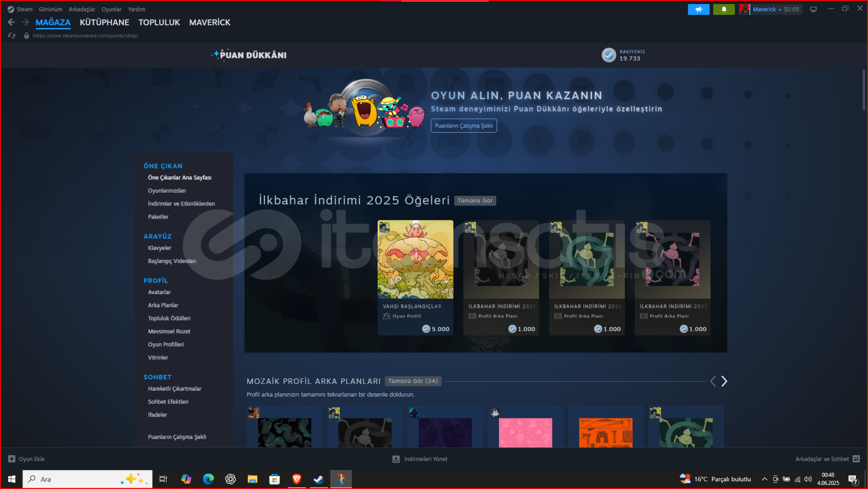Click Tümünü Gör for İlkbahar İndirimi items
The width and height of the screenshot is (868, 489).
(475, 201)
